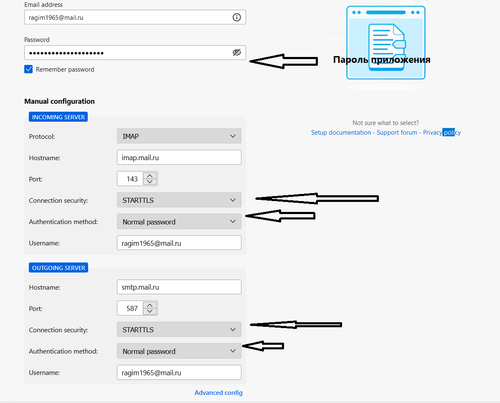Open outgoing Connection security STARTTLS dropdown
The height and width of the screenshot is (403, 500).
[179, 330]
